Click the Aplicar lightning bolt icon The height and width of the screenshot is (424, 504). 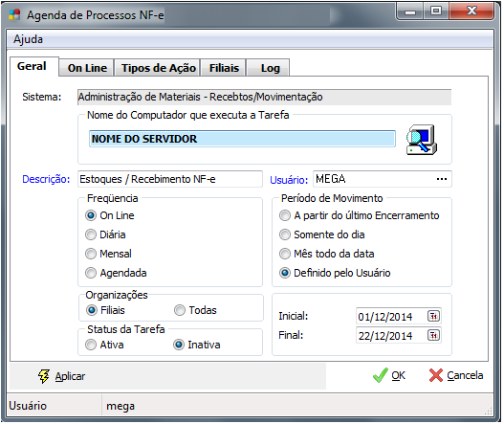click(44, 376)
